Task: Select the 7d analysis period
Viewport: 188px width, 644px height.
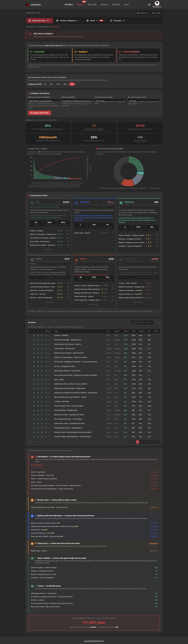Action: 45,84
